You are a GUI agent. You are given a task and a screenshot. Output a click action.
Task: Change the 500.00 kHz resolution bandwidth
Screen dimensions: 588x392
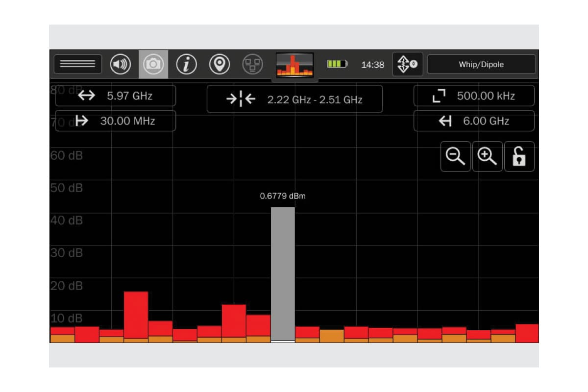[x=474, y=96]
